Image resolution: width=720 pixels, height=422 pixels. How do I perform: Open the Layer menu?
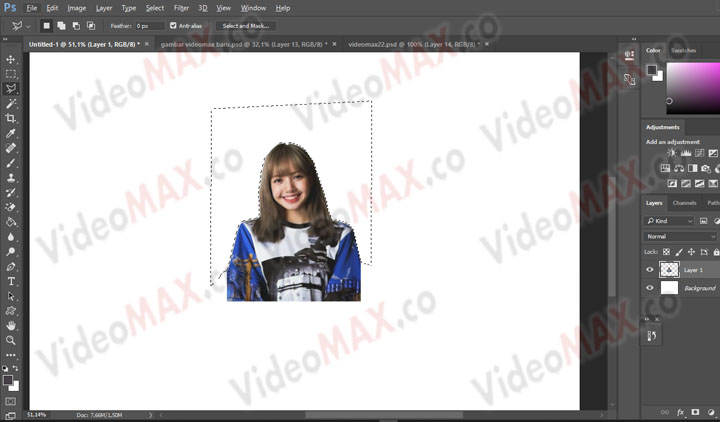104,8
